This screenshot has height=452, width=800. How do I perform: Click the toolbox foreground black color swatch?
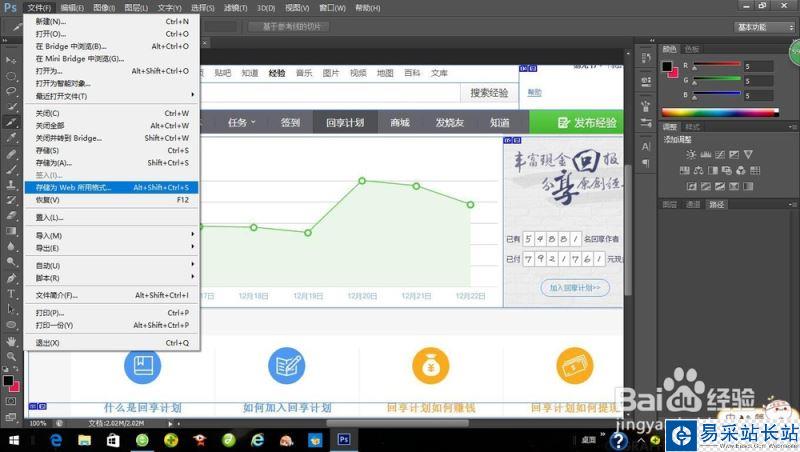click(8, 380)
